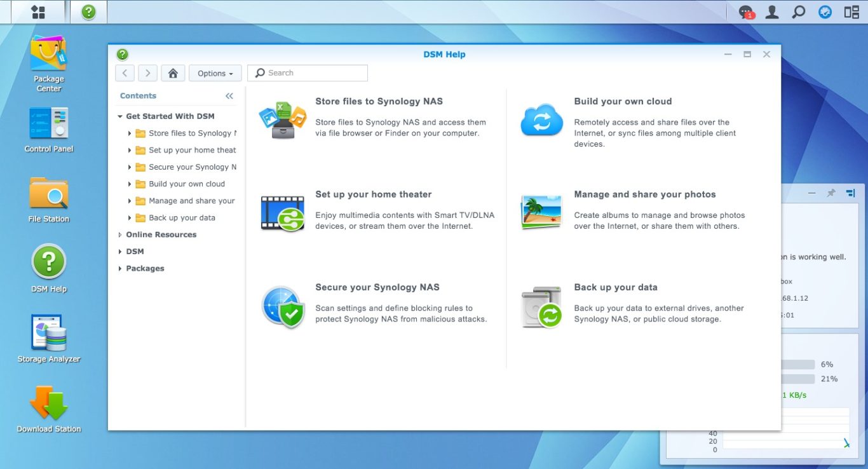The image size is (868, 469).
Task: Open Package Center desktop icon
Action: coord(49,64)
